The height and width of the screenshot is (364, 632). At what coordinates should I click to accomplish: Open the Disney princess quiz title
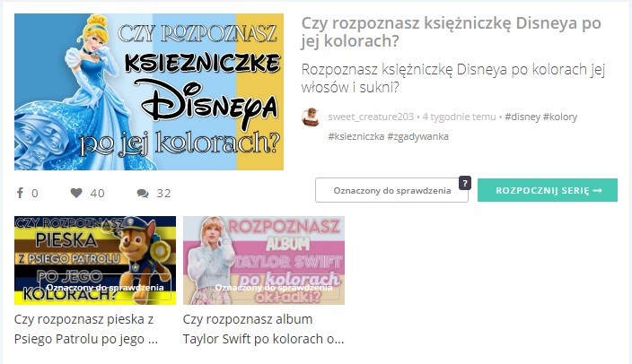(451, 31)
